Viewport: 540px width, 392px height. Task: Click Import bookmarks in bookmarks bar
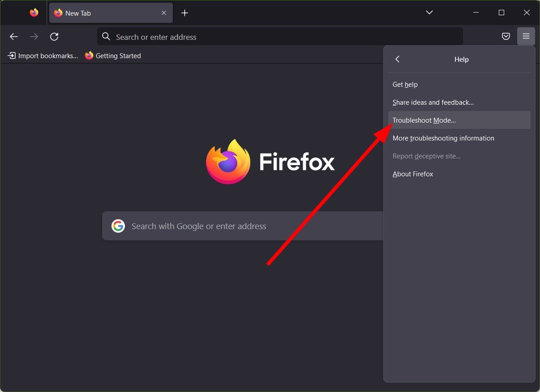click(43, 56)
